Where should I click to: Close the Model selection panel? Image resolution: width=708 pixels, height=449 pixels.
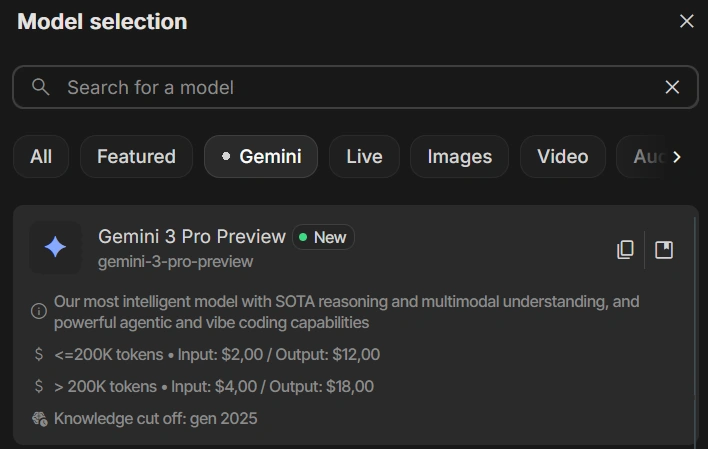[x=686, y=21]
